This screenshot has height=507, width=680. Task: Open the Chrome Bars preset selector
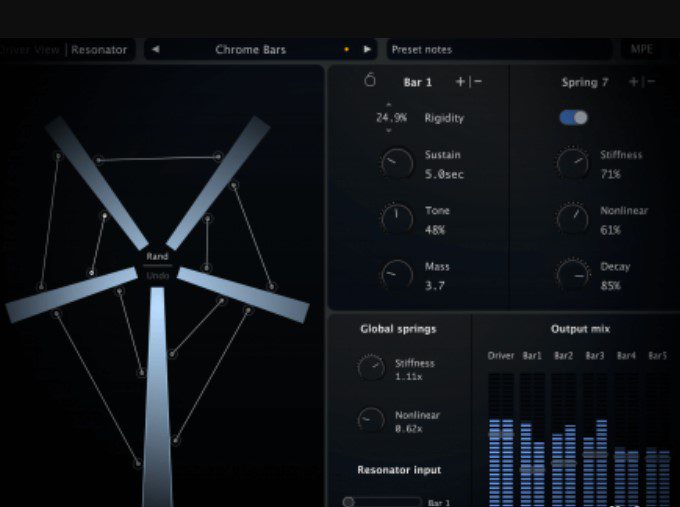click(251, 50)
